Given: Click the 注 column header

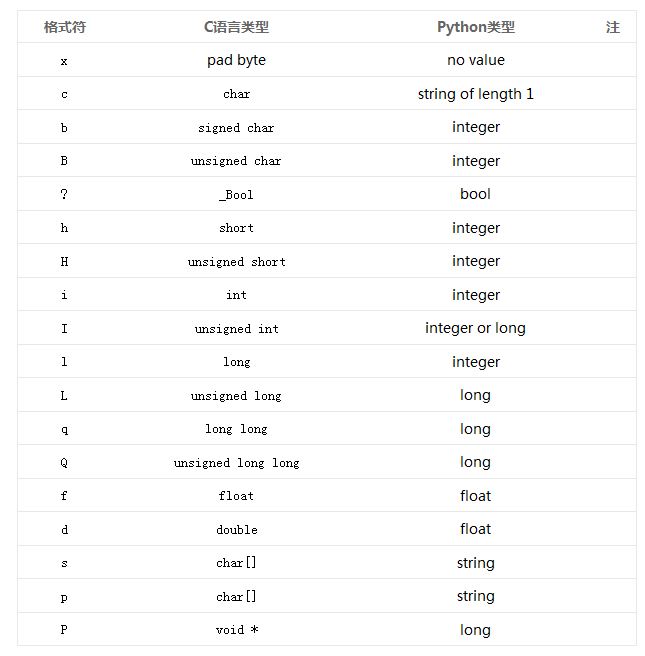Looking at the screenshot, I should [x=613, y=27].
